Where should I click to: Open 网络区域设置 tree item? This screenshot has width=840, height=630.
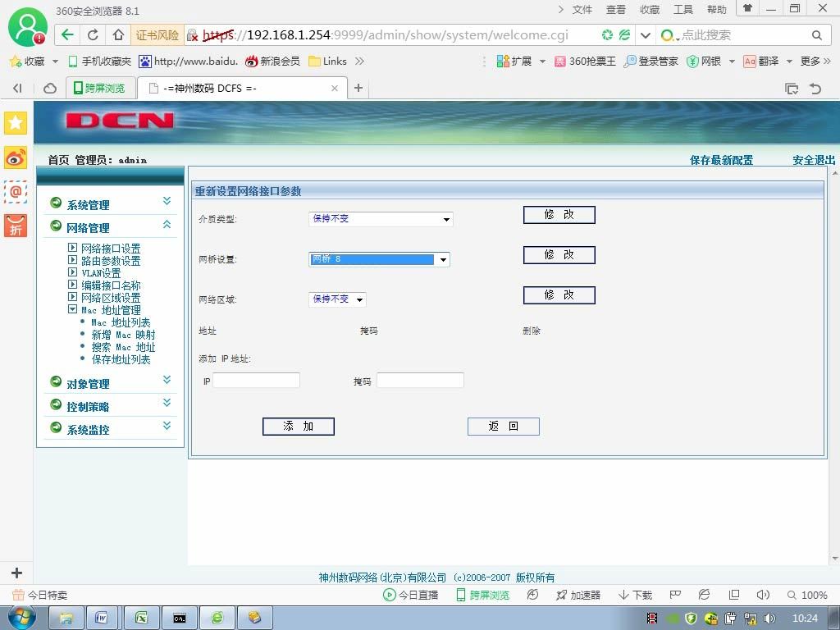coord(111,298)
